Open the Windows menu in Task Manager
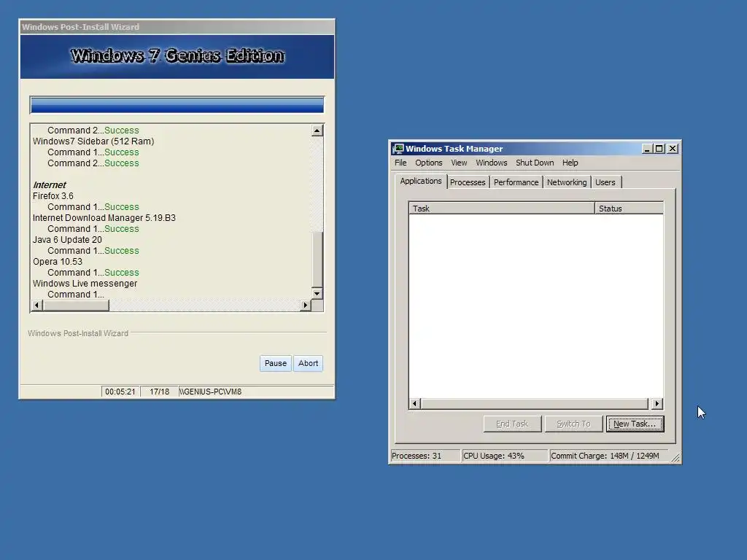The image size is (747, 560). coord(491,163)
